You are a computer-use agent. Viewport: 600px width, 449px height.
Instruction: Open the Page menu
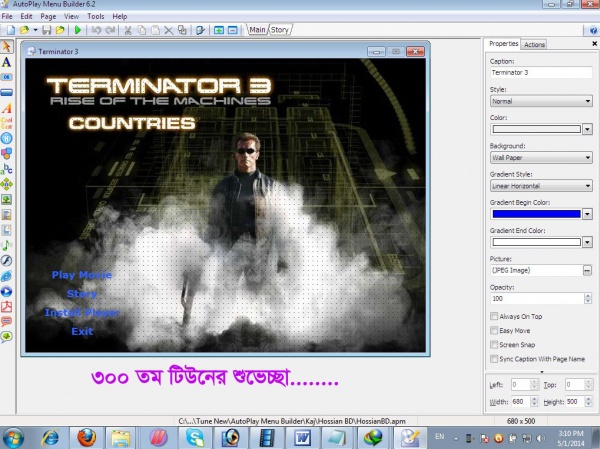tap(48, 16)
